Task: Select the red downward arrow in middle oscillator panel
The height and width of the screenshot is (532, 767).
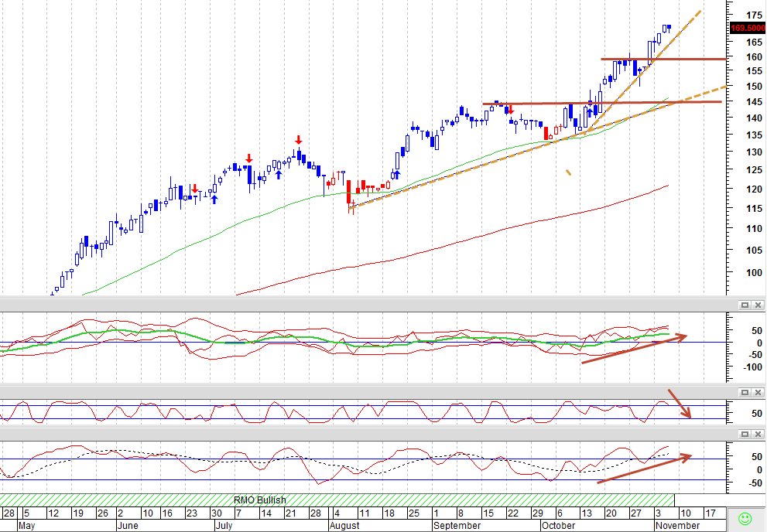Action: 680,404
